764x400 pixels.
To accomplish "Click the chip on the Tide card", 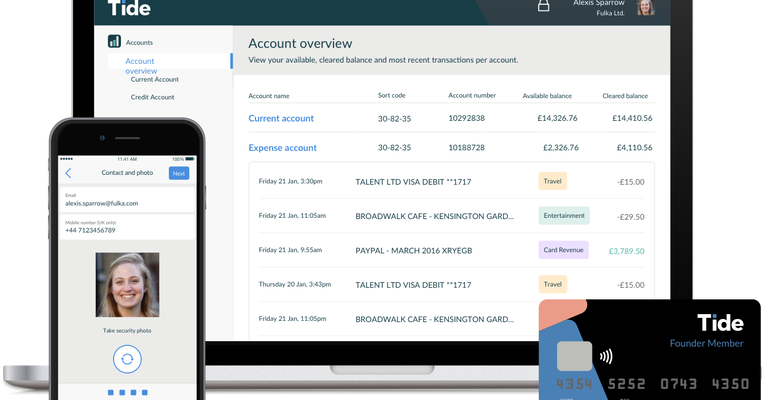I will click(574, 356).
